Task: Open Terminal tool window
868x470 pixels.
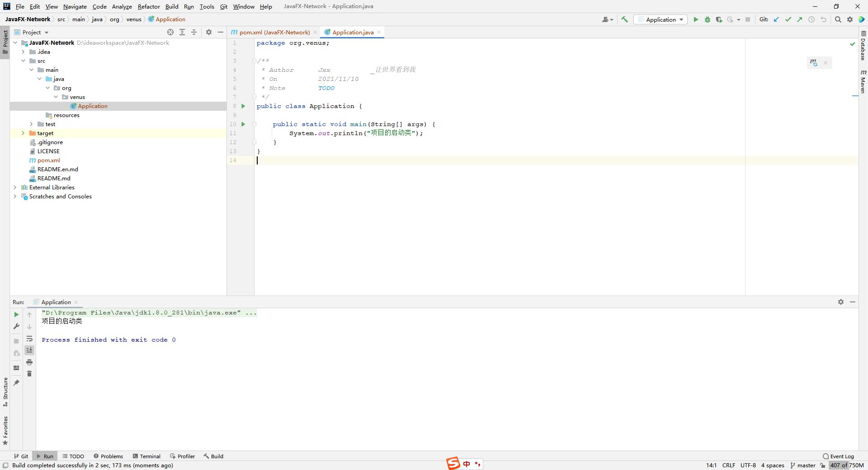Action: (x=146, y=456)
